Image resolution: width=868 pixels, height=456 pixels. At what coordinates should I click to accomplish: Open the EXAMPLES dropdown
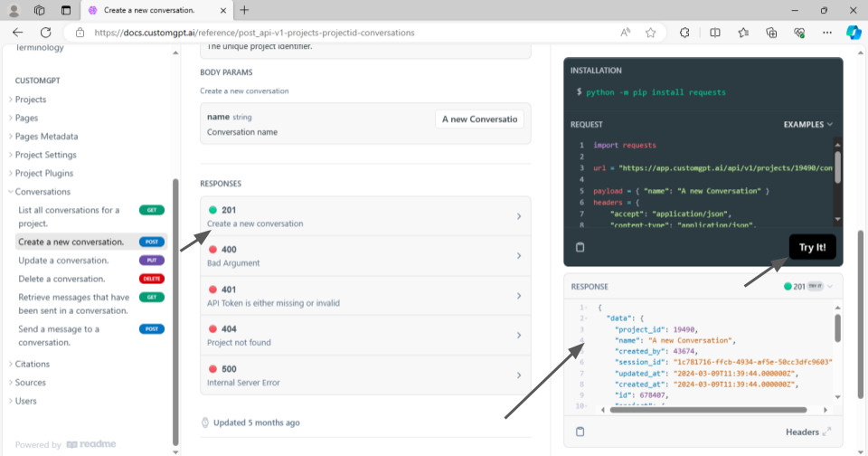point(807,125)
